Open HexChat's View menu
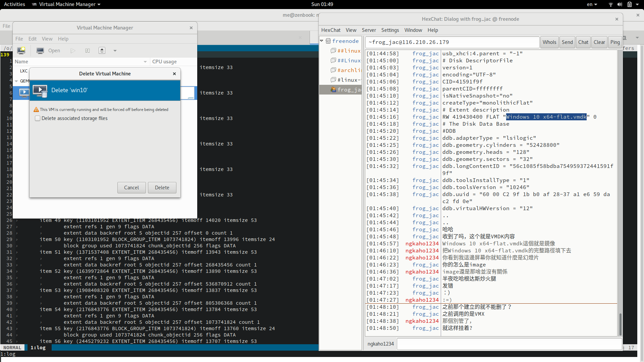 pyautogui.click(x=351, y=30)
